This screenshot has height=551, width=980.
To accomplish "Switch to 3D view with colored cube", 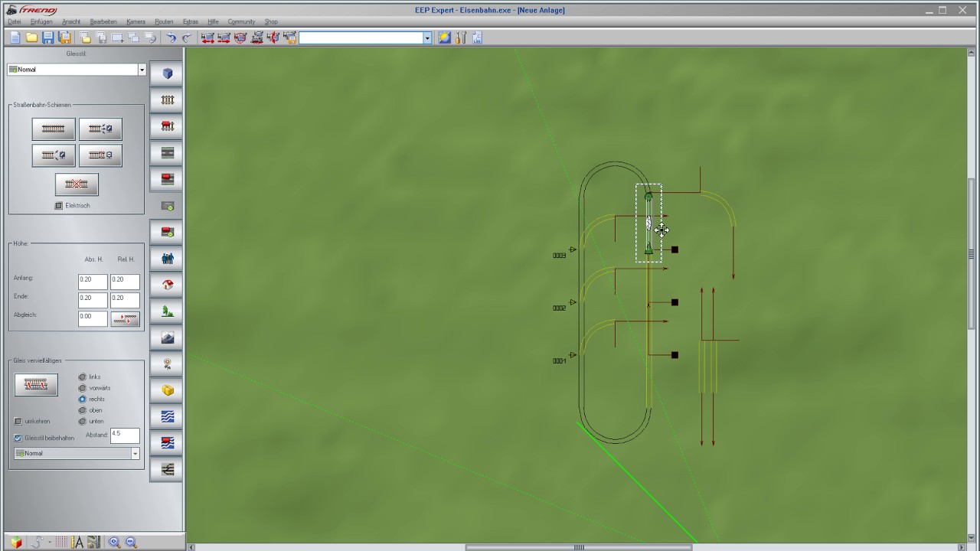I will coord(16,543).
